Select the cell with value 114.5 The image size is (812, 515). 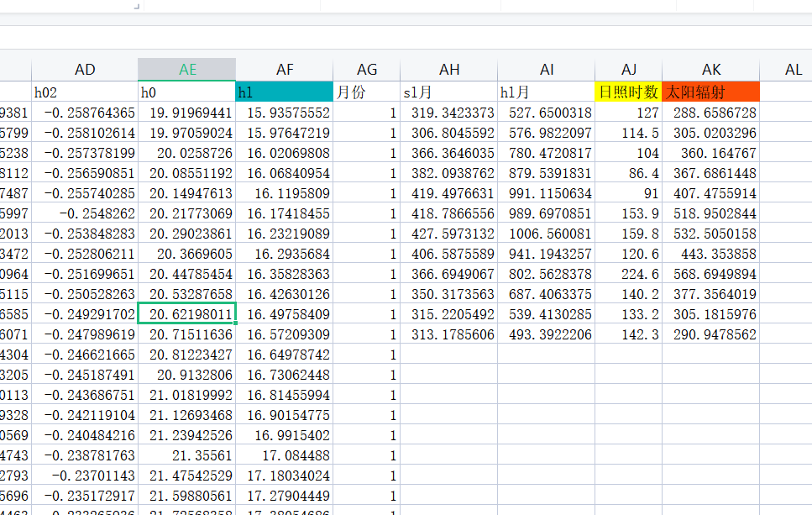point(629,133)
